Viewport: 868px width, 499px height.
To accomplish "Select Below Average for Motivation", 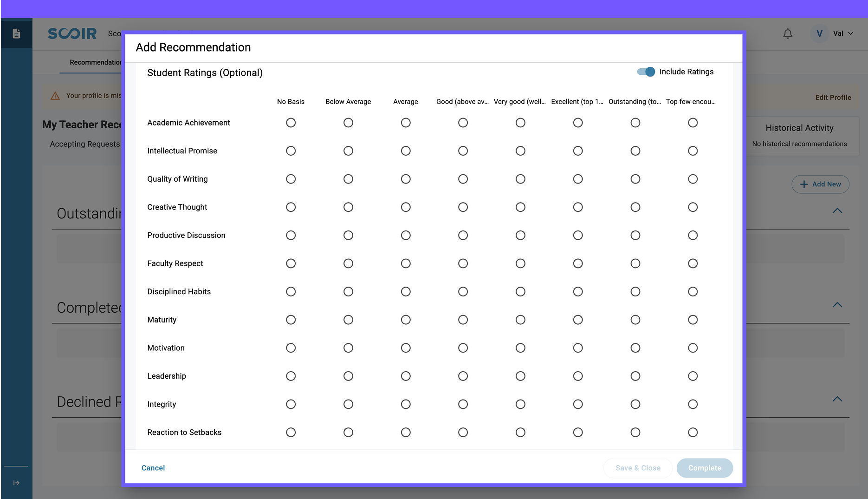I will (348, 348).
